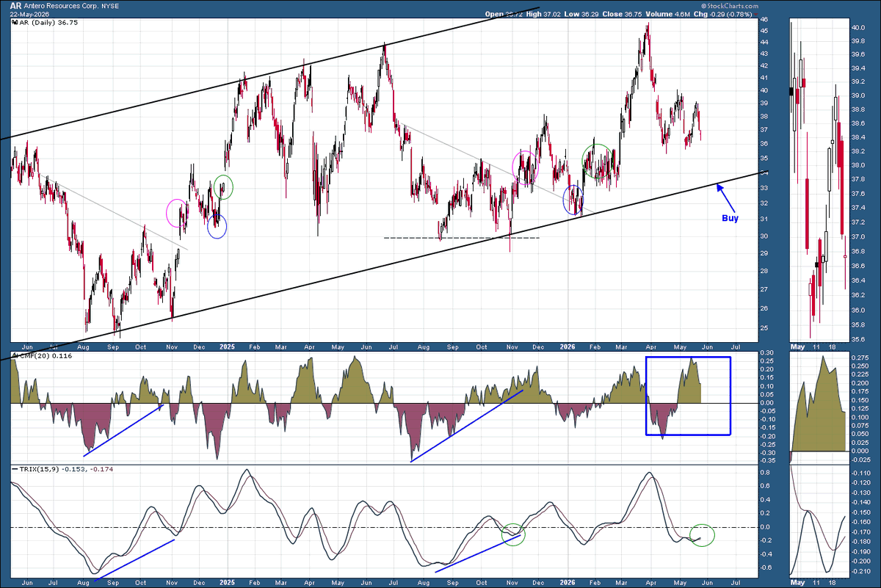Select the 43 label on the price axis
881x588 pixels.
[x=765, y=54]
